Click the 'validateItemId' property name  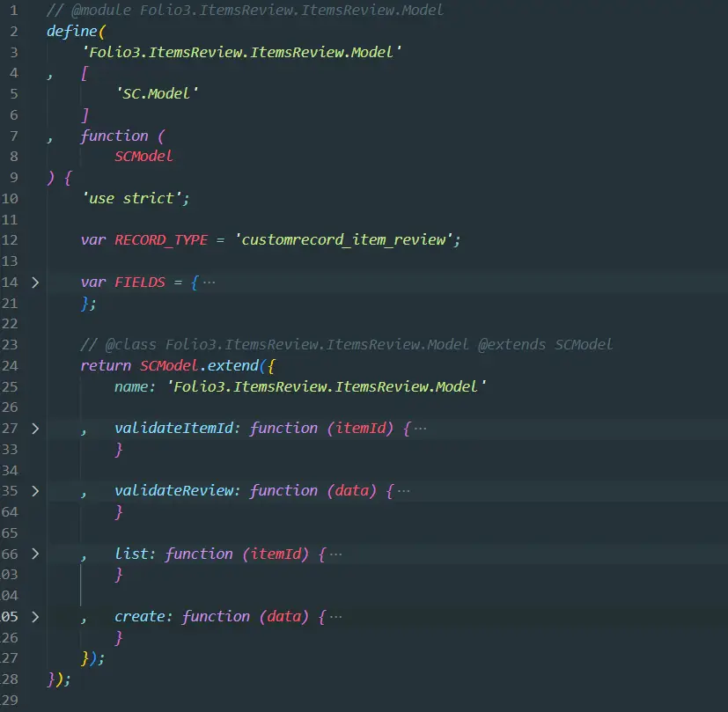pyautogui.click(x=174, y=428)
